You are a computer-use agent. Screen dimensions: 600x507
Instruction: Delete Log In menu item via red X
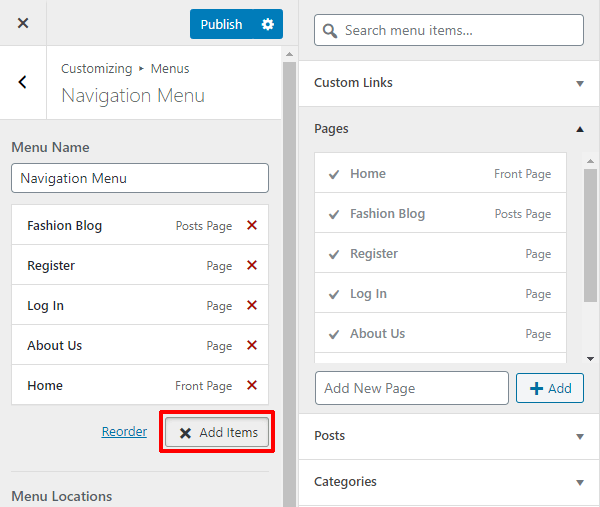[x=252, y=306]
